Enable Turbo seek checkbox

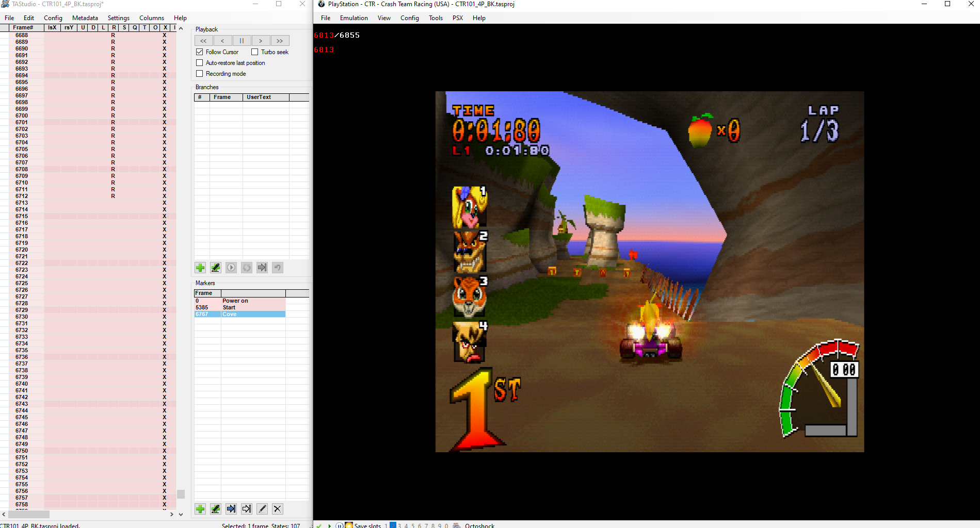(255, 52)
